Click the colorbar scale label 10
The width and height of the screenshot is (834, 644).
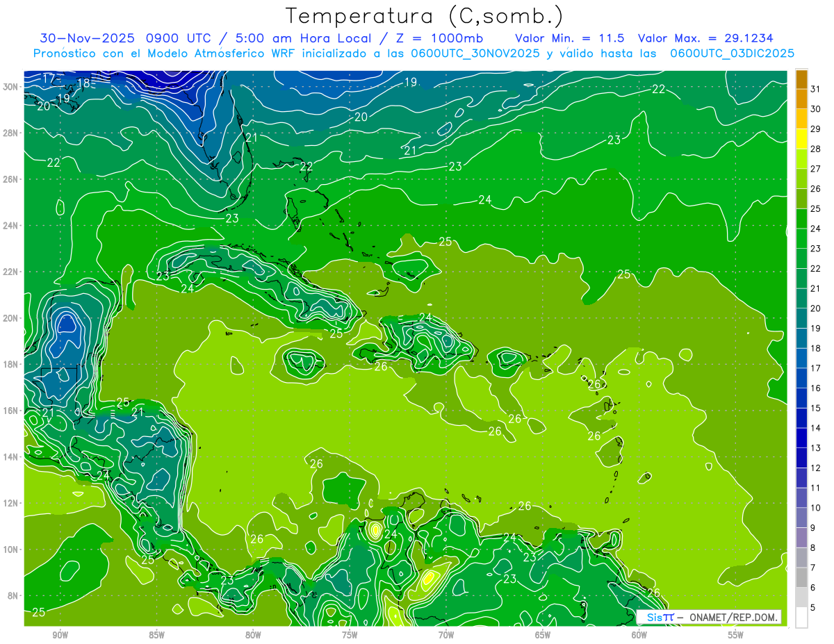[x=816, y=508]
